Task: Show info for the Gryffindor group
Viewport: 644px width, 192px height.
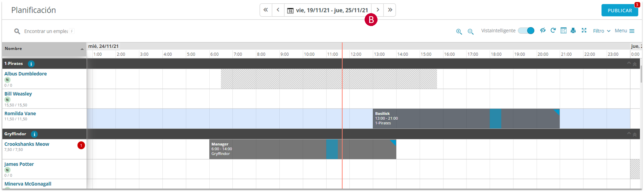Action: click(x=34, y=134)
